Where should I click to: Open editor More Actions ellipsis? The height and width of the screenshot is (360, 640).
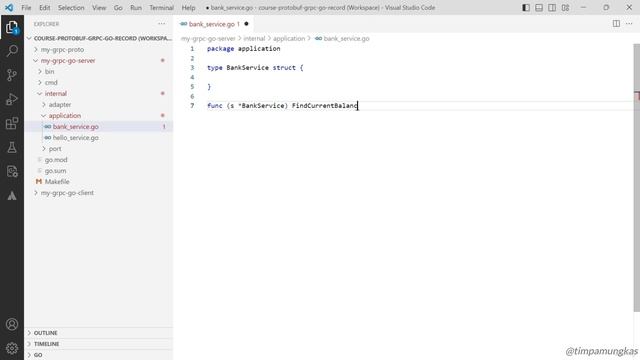(629, 24)
